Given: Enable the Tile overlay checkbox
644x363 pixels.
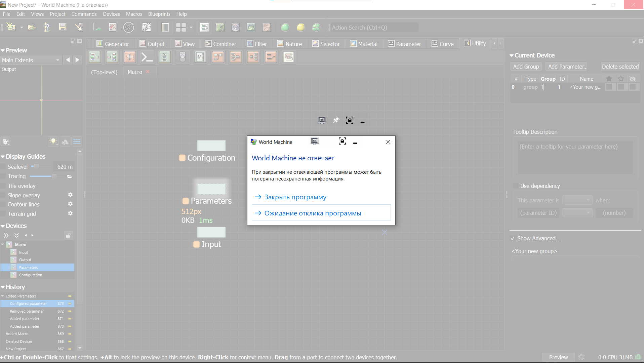Looking at the screenshot, I should coord(4,186).
